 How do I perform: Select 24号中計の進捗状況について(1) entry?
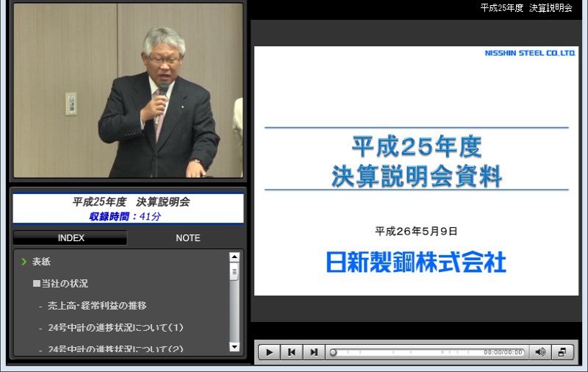point(115,327)
